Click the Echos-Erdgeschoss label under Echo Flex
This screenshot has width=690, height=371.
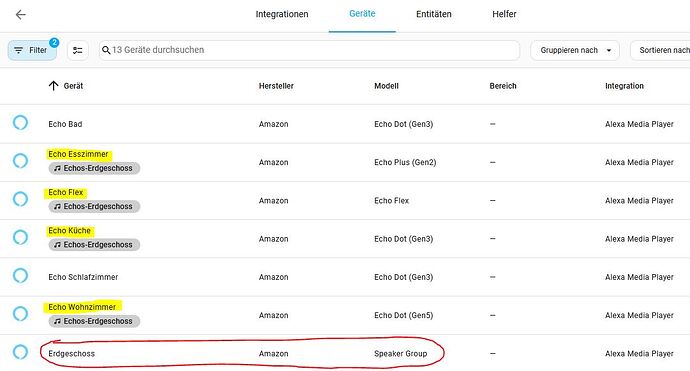pos(94,206)
